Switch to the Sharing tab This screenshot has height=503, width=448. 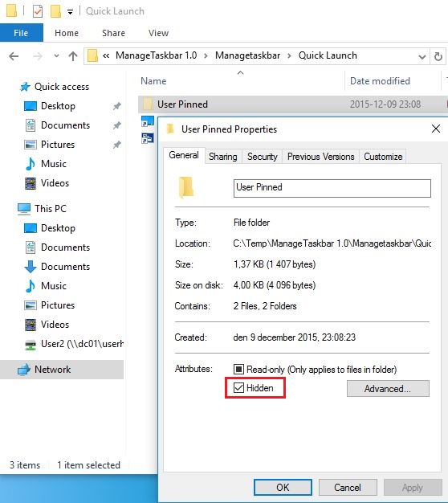tap(223, 157)
